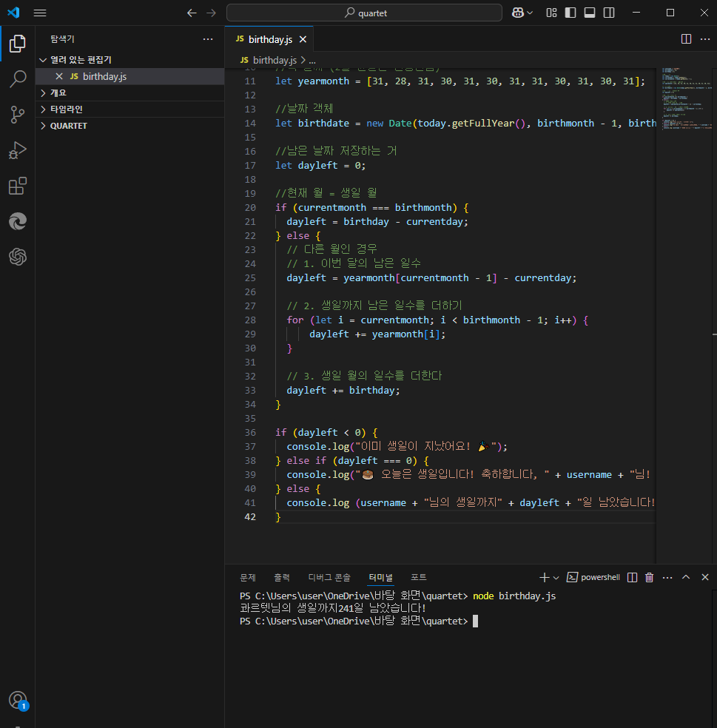Toggle the primary side bar layout button
The width and height of the screenshot is (717, 728).
570,13
